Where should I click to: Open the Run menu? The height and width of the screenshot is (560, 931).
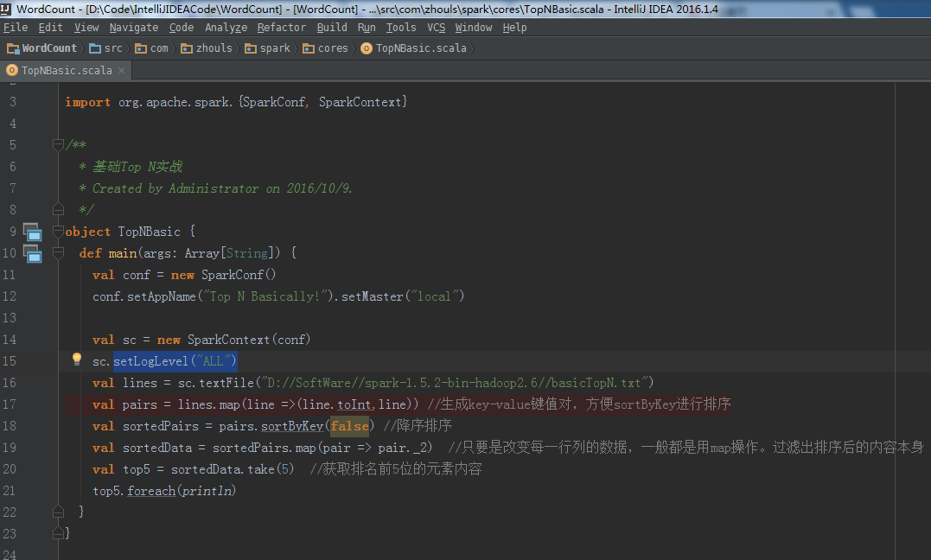coord(367,28)
